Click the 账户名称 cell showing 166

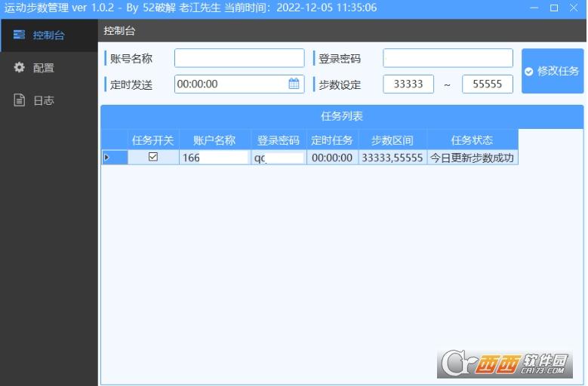(215, 158)
